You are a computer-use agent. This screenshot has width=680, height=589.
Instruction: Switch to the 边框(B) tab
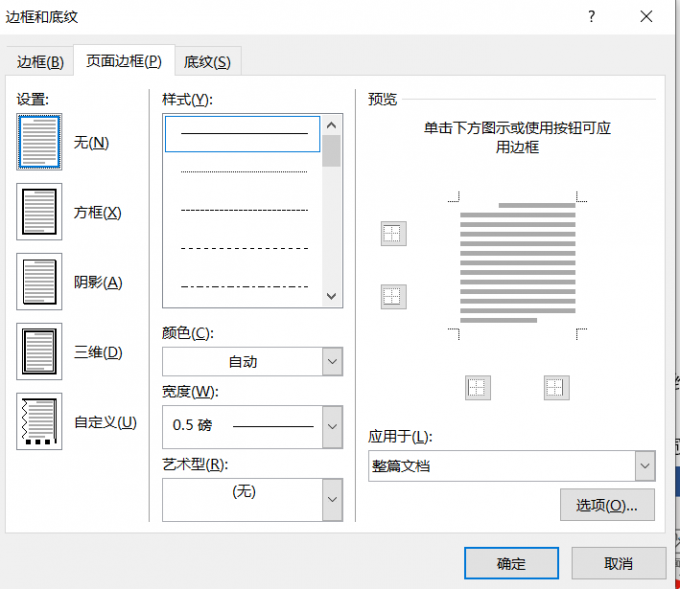point(40,62)
